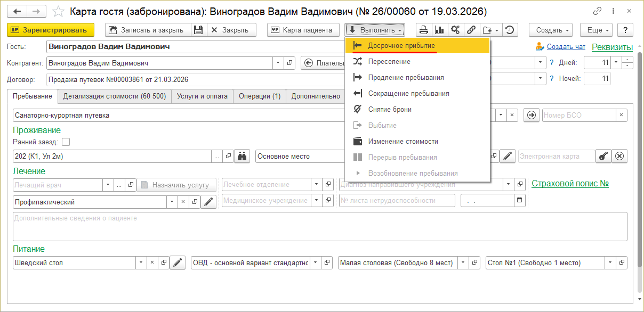Select Досрочное прибытие menu item
The image size is (644, 312).
coord(401,46)
